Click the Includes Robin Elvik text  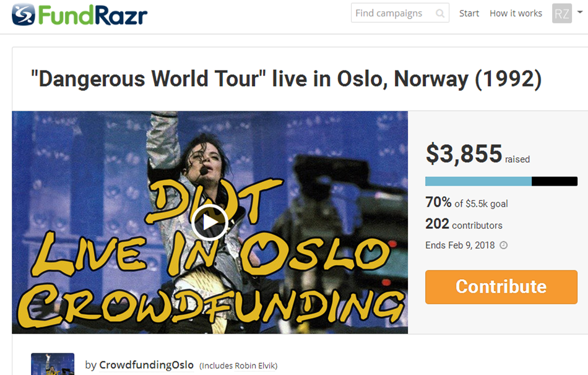[238, 366]
